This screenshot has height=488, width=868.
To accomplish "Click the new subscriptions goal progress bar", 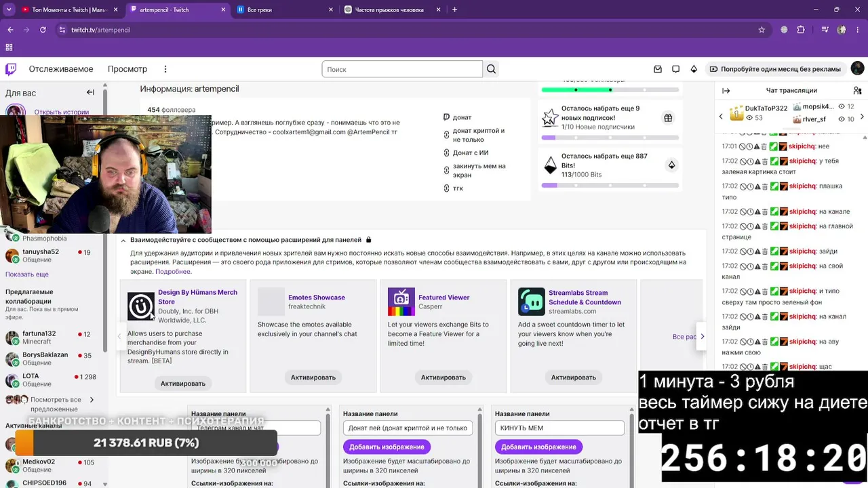I will coord(610,138).
